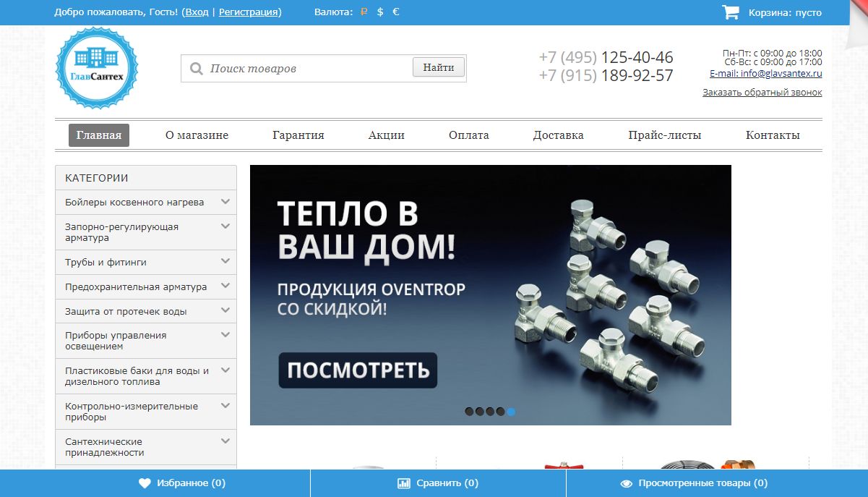Select euro currency symbol
868x497 pixels.
(396, 12)
